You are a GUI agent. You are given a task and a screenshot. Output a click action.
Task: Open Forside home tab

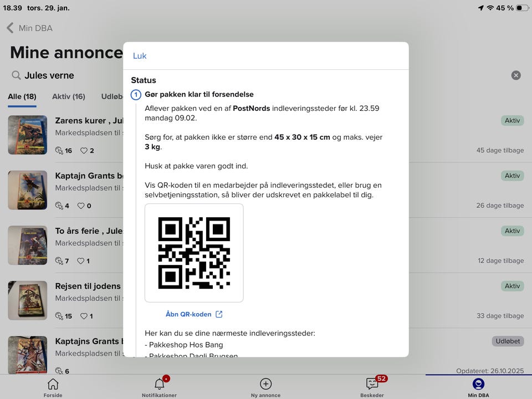point(53,387)
